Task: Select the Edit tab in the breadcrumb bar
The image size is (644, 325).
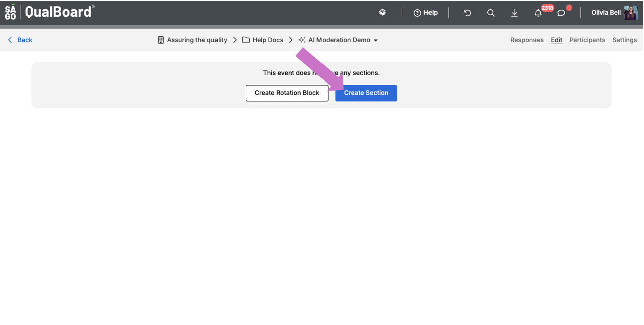Action: 556,40
